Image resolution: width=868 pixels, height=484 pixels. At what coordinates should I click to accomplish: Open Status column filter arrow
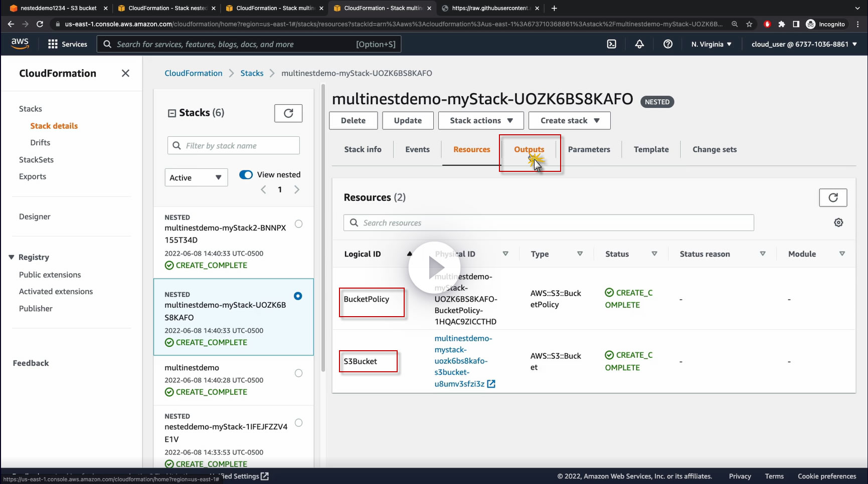[654, 254]
